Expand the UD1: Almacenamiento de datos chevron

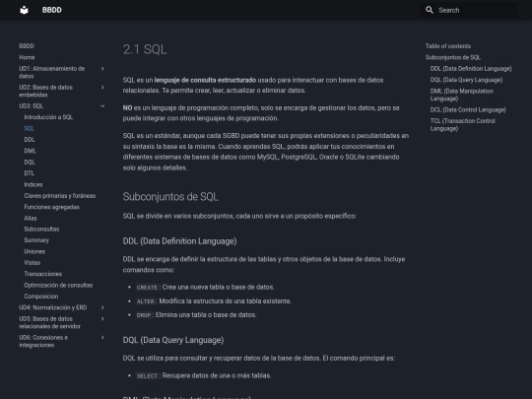click(102, 69)
